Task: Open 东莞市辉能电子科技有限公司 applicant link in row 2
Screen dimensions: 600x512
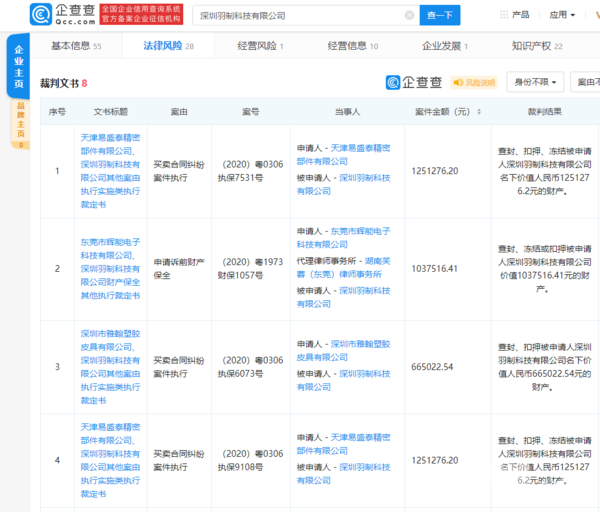Action: pyautogui.click(x=359, y=233)
